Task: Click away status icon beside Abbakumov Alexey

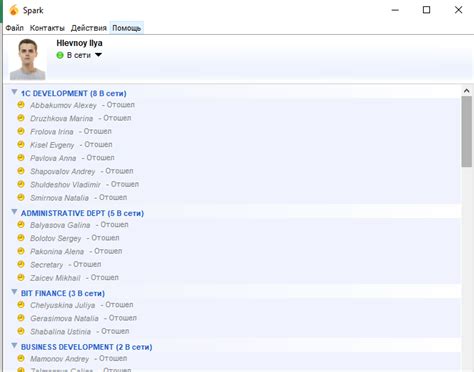Action: pyautogui.click(x=21, y=105)
